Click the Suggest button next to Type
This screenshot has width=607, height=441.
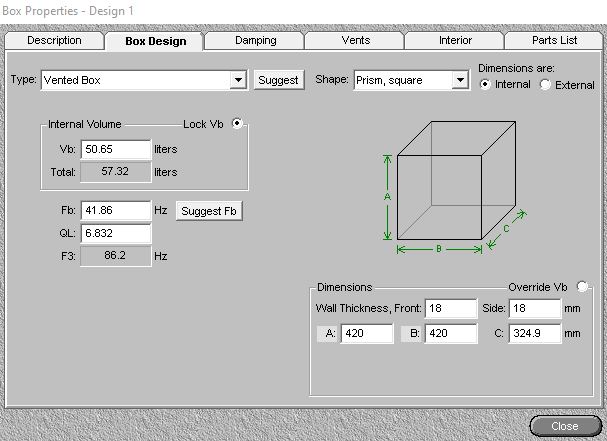click(x=279, y=80)
